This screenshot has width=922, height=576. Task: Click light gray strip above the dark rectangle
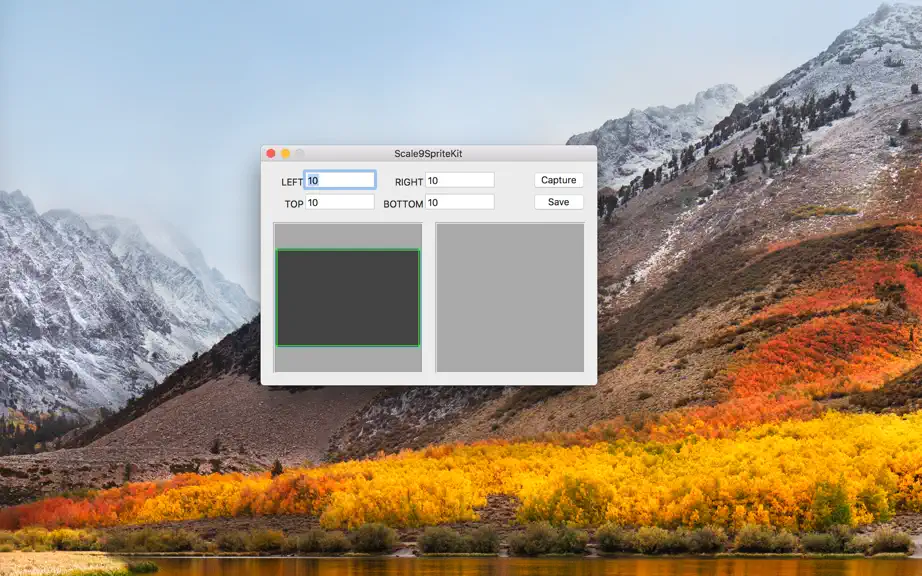click(x=348, y=236)
